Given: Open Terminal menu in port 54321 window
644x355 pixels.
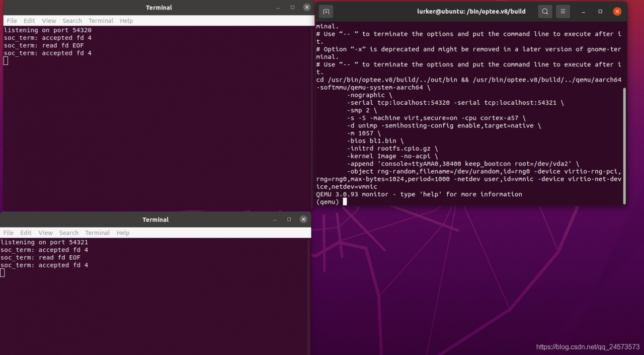Looking at the screenshot, I should coord(97,233).
